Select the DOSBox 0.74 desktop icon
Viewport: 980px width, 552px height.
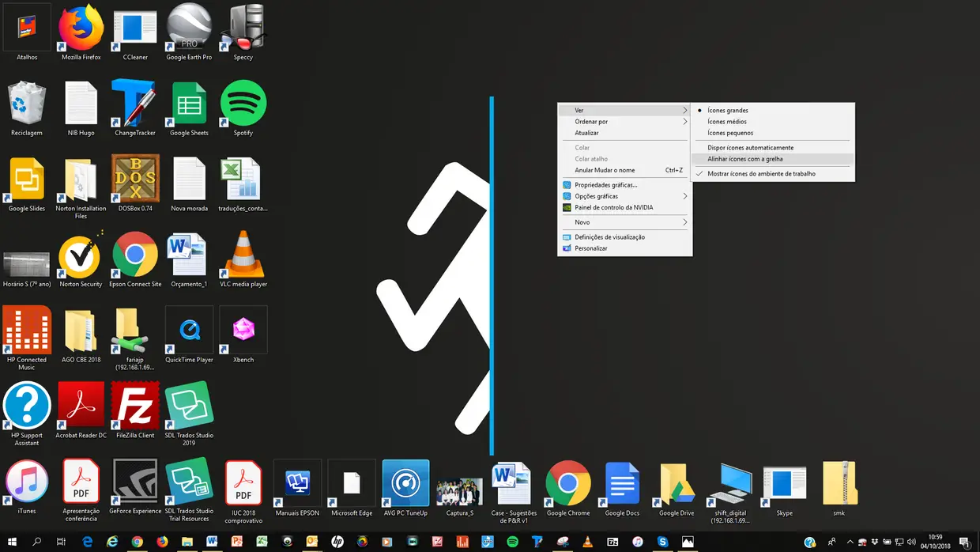pos(135,184)
